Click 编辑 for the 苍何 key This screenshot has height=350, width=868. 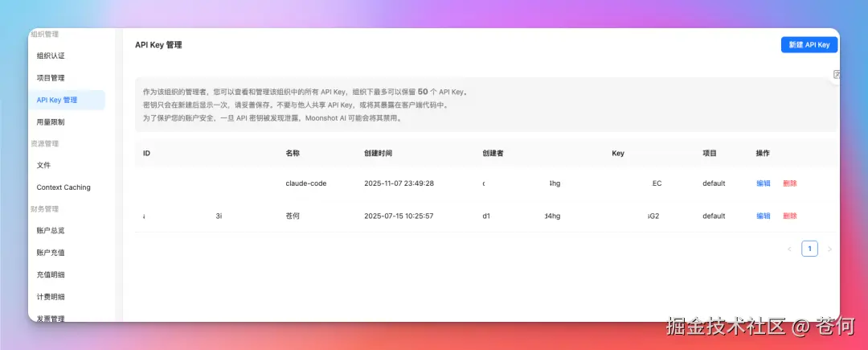(764, 216)
